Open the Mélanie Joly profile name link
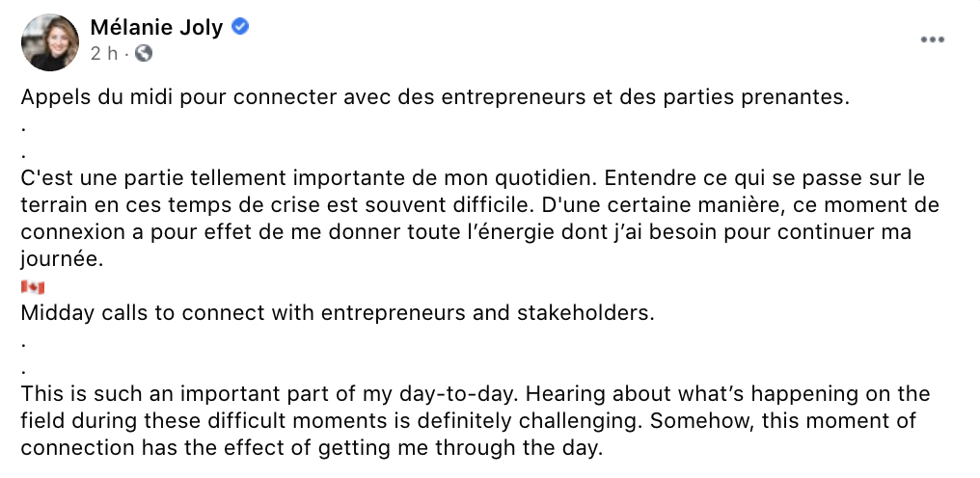980x478 pixels. point(157,28)
